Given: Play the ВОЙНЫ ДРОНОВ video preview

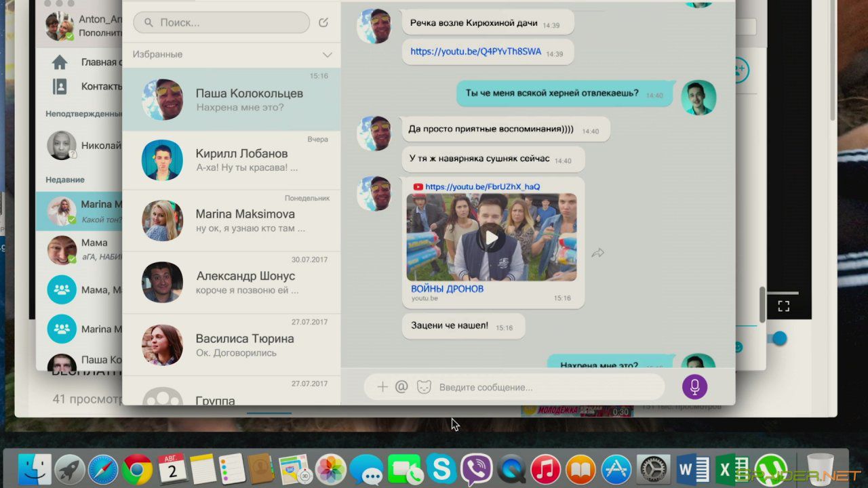Looking at the screenshot, I should [491, 237].
